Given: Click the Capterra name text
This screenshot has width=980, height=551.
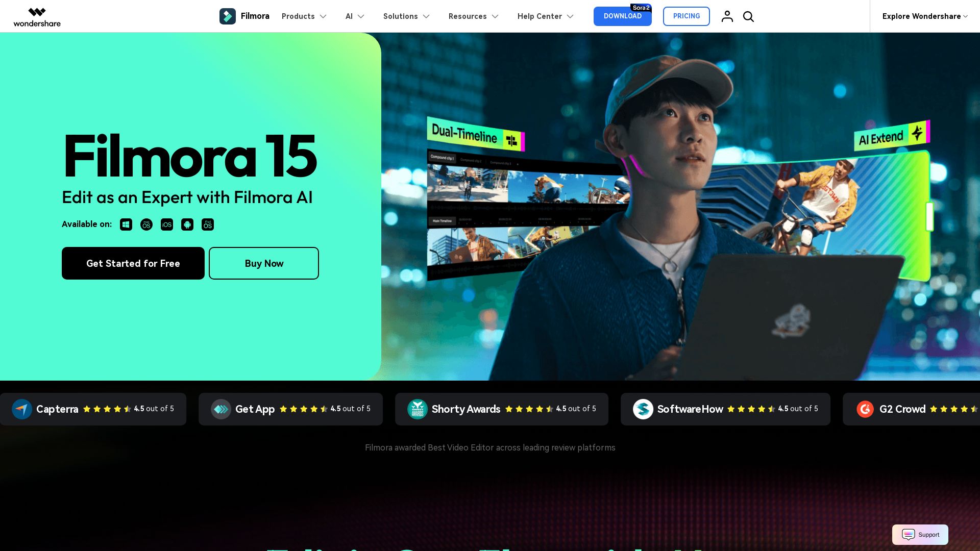Looking at the screenshot, I should tap(57, 409).
